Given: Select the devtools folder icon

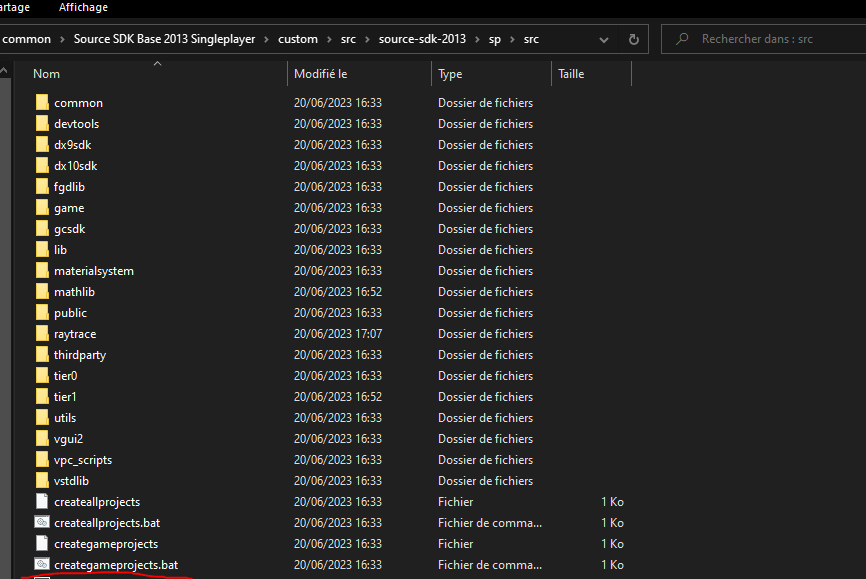Looking at the screenshot, I should pos(42,124).
